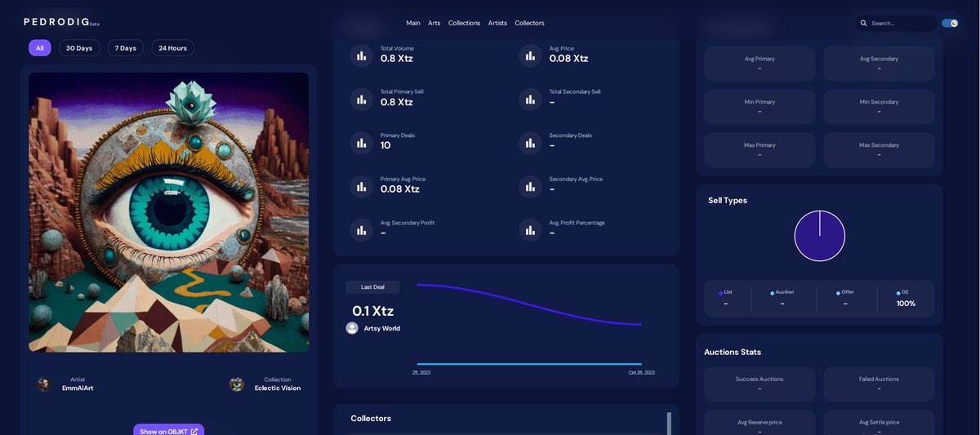Select the All time filter

tap(40, 48)
